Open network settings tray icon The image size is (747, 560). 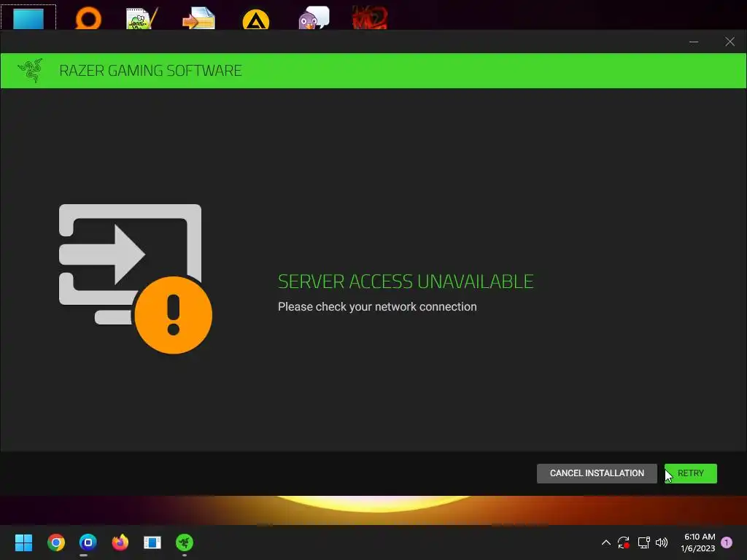(x=643, y=542)
